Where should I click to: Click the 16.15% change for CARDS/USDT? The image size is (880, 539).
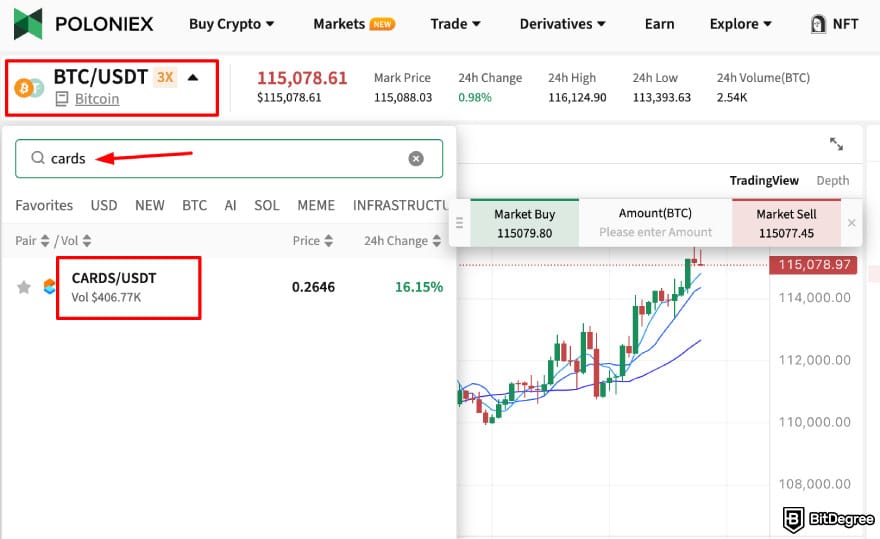(x=419, y=287)
